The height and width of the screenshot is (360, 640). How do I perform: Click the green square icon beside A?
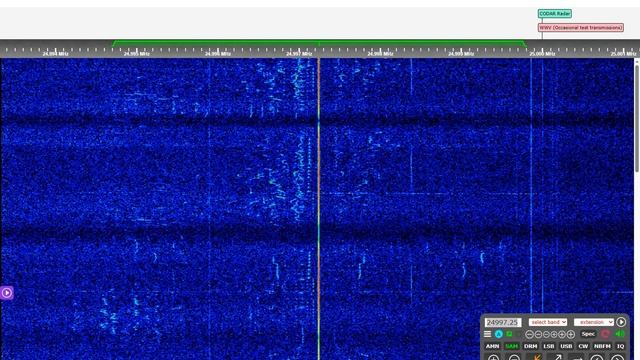[509, 334]
